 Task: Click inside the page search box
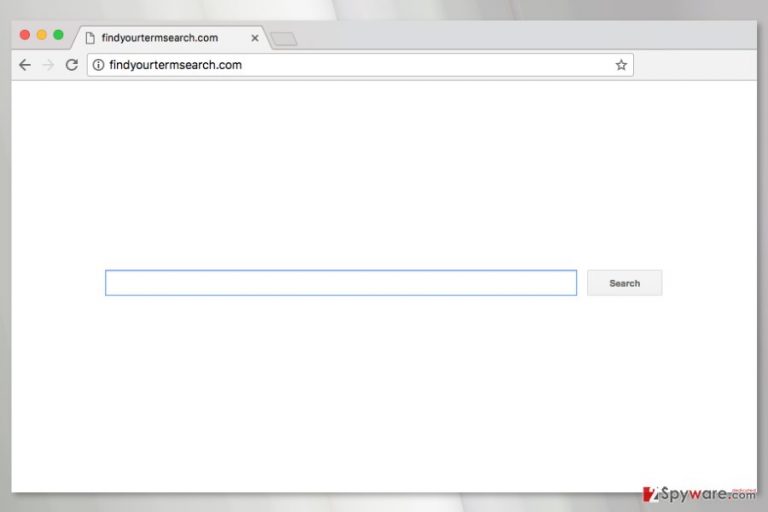341,283
